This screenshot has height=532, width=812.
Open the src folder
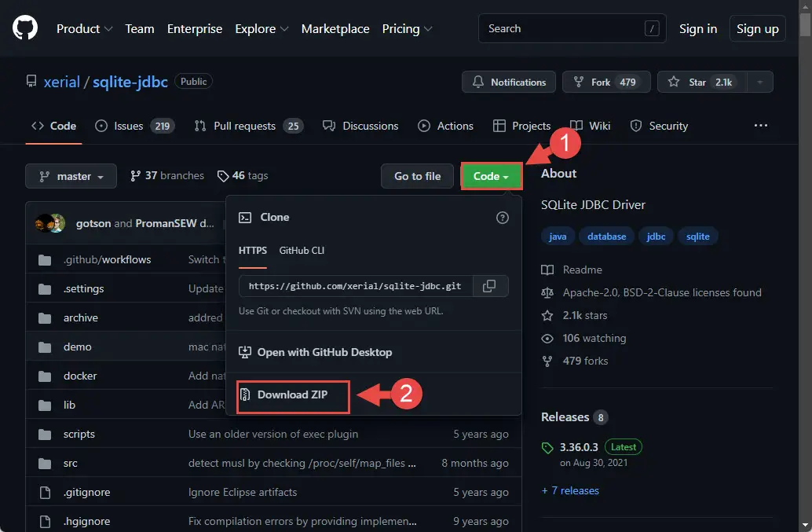[x=71, y=463]
